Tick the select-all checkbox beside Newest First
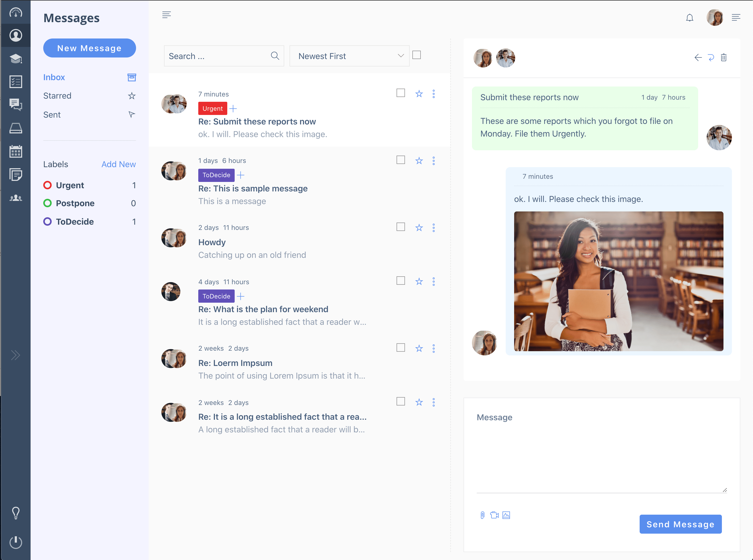753x560 pixels. (417, 55)
